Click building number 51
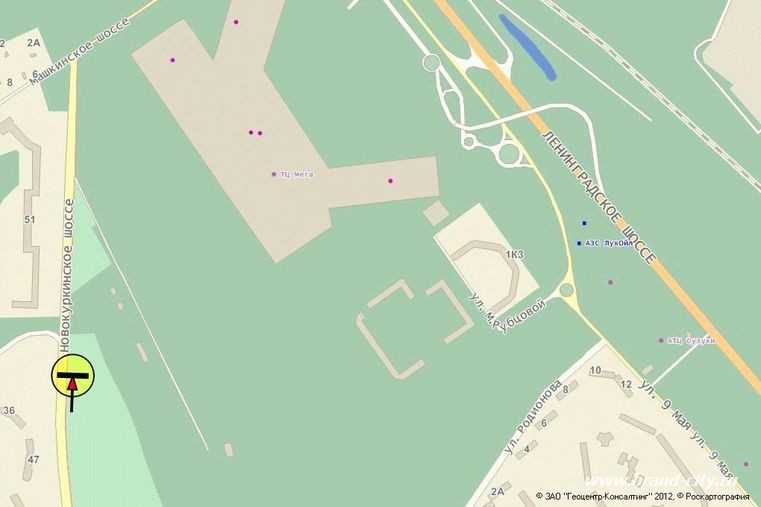 pos(30,219)
